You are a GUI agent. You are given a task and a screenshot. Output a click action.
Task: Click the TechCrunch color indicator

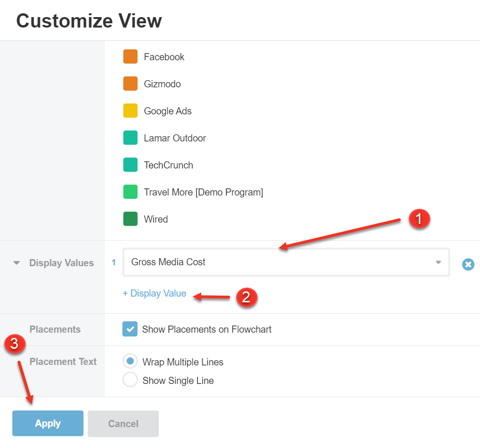(x=130, y=165)
